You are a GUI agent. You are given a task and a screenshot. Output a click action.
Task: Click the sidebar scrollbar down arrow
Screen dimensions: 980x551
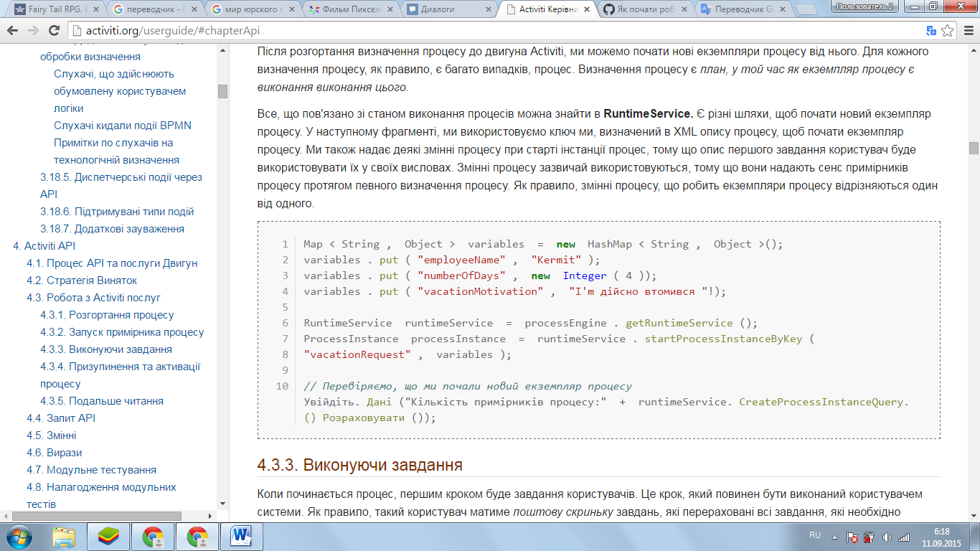pos(222,504)
